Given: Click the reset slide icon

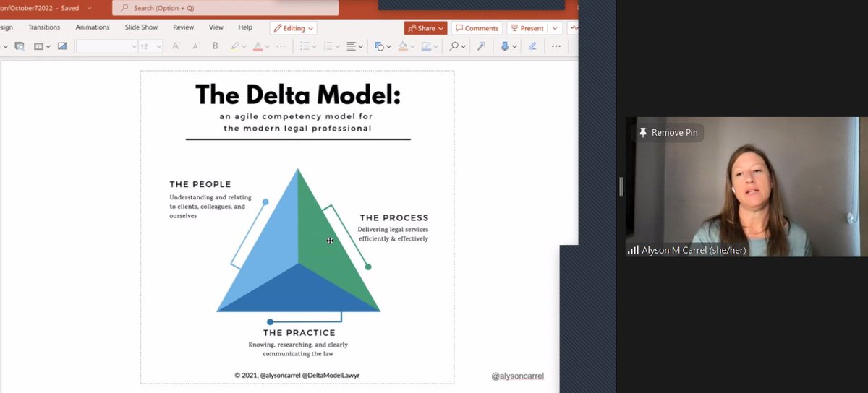Looking at the screenshot, I should tap(62, 46).
